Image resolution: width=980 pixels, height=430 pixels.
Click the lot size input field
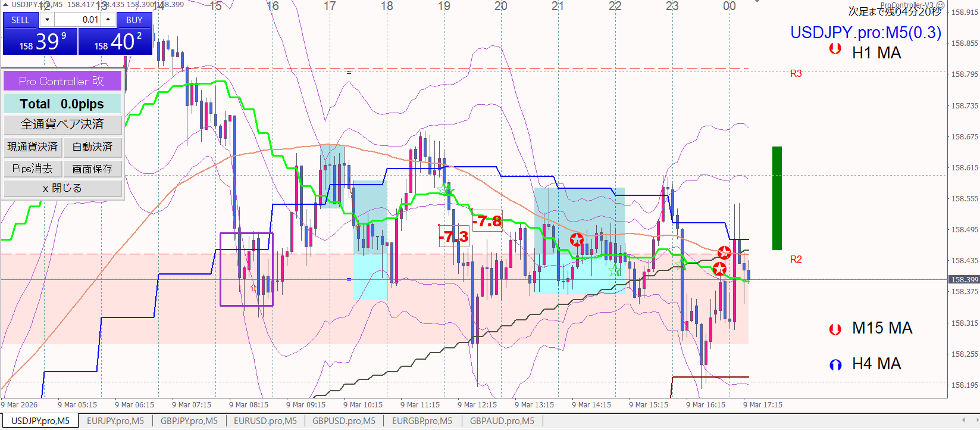point(77,20)
